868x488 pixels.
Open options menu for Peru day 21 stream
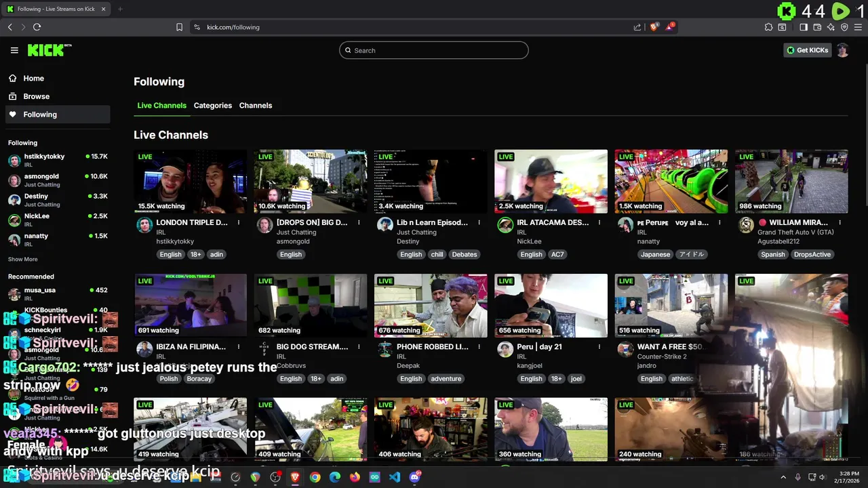[599, 346]
